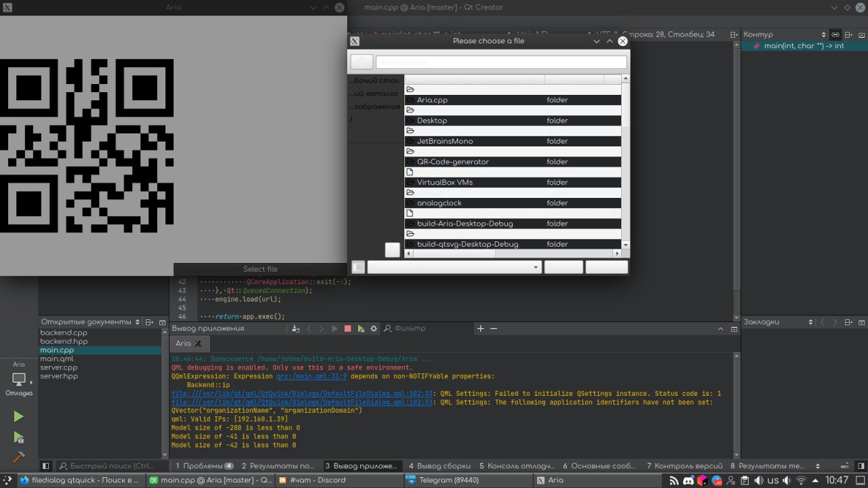Open Проблемы output pane tab
Viewport: 868px width, 488px height.
click(205, 466)
